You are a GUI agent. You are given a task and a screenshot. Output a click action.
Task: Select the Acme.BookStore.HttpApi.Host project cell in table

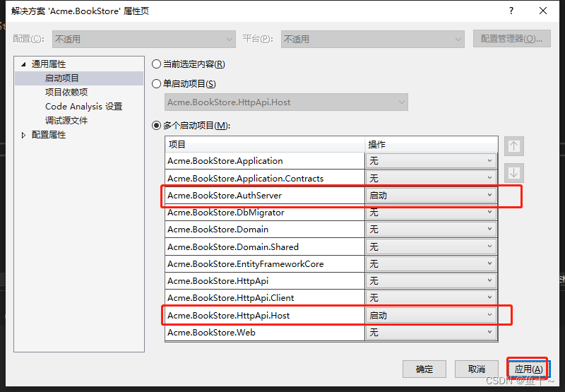point(265,315)
